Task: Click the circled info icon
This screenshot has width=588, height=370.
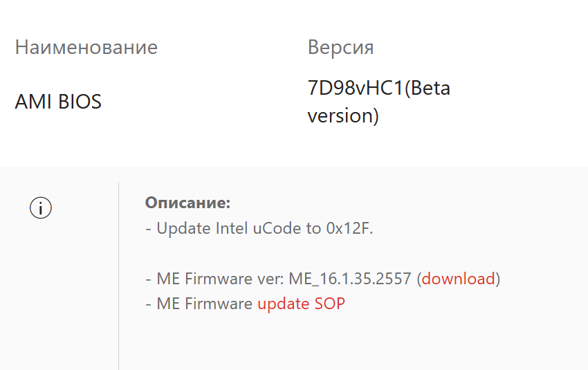Action: [x=41, y=207]
